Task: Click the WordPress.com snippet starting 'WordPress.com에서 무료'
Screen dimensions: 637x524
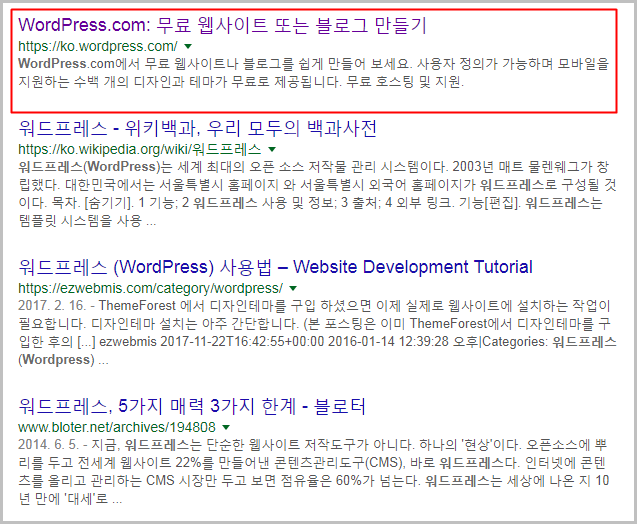Action: [314, 73]
